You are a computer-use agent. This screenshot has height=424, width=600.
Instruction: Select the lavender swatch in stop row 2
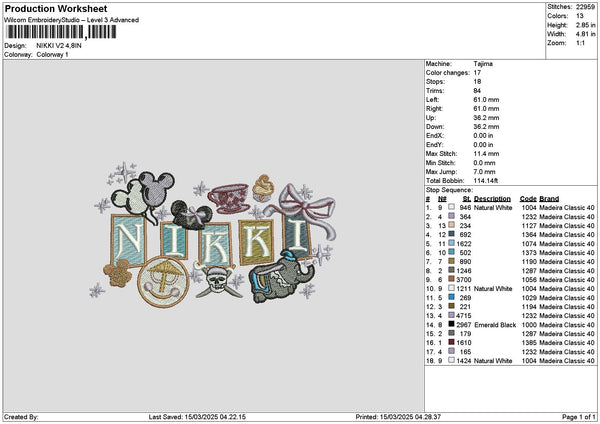452,216
